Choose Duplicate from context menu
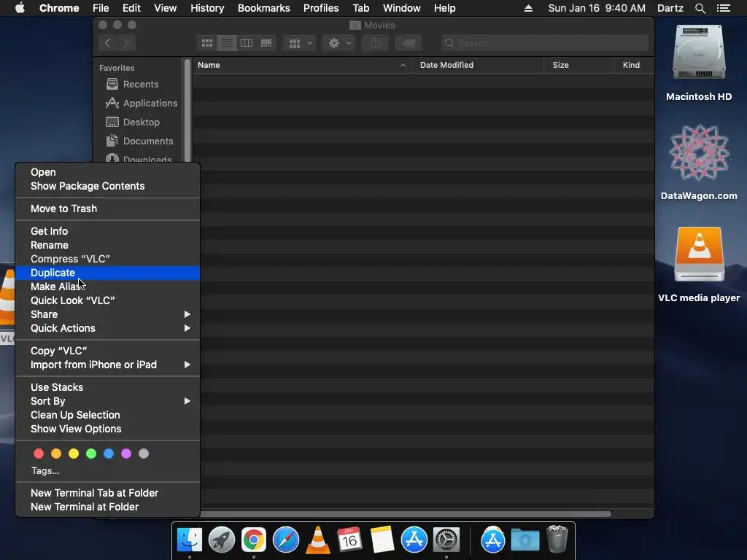Image resolution: width=747 pixels, height=560 pixels. (108, 273)
